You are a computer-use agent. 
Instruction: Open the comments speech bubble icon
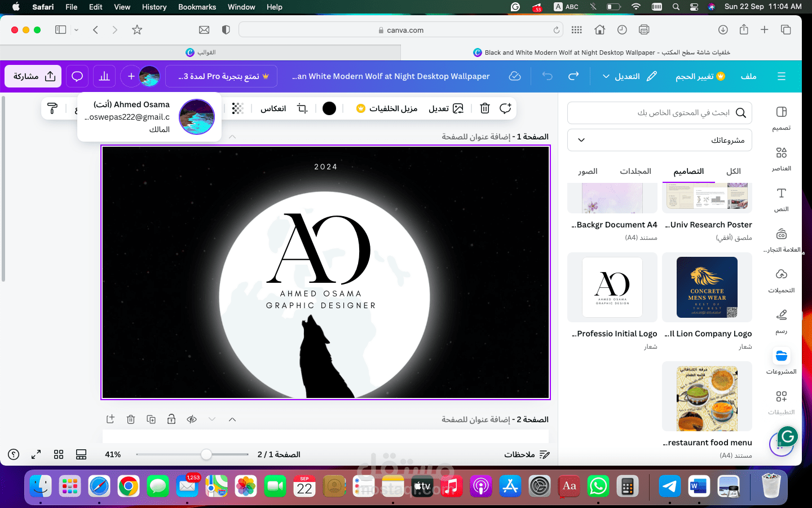[77, 76]
